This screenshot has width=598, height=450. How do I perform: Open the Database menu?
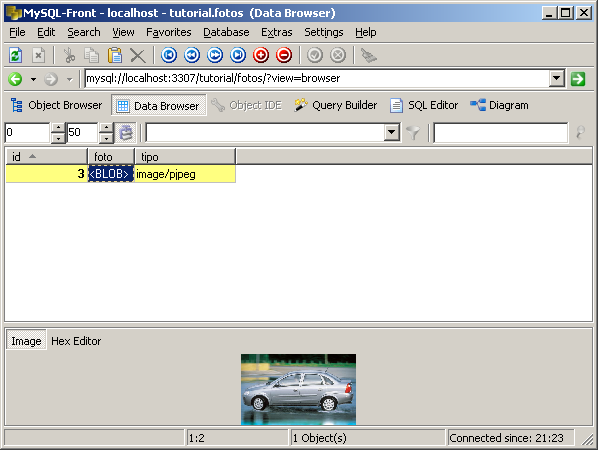[x=226, y=32]
